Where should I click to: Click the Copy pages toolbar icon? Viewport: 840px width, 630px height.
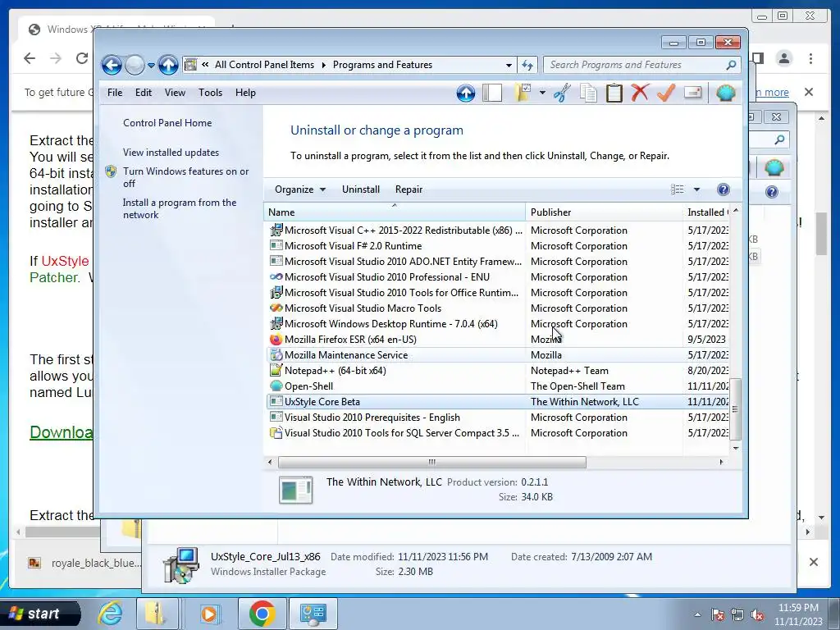[588, 94]
